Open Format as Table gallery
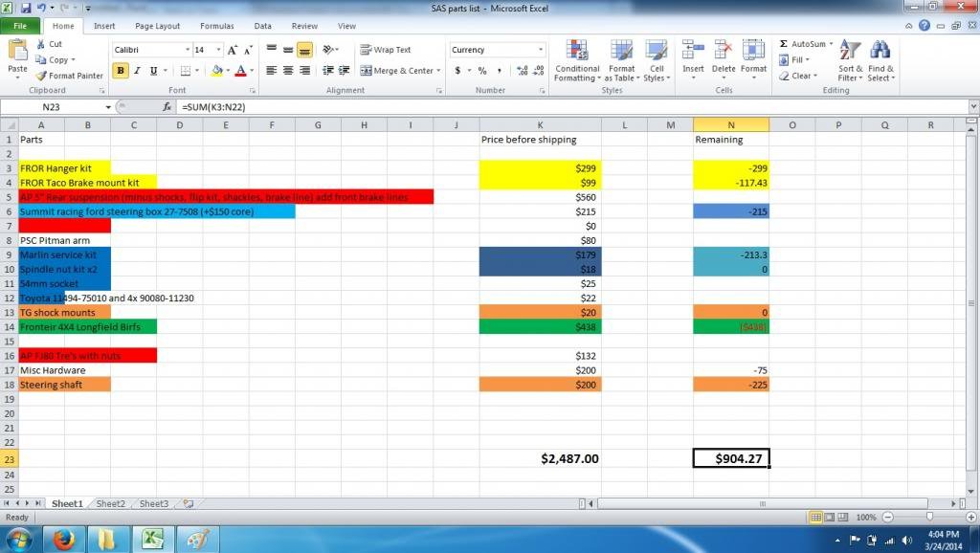 (x=621, y=60)
